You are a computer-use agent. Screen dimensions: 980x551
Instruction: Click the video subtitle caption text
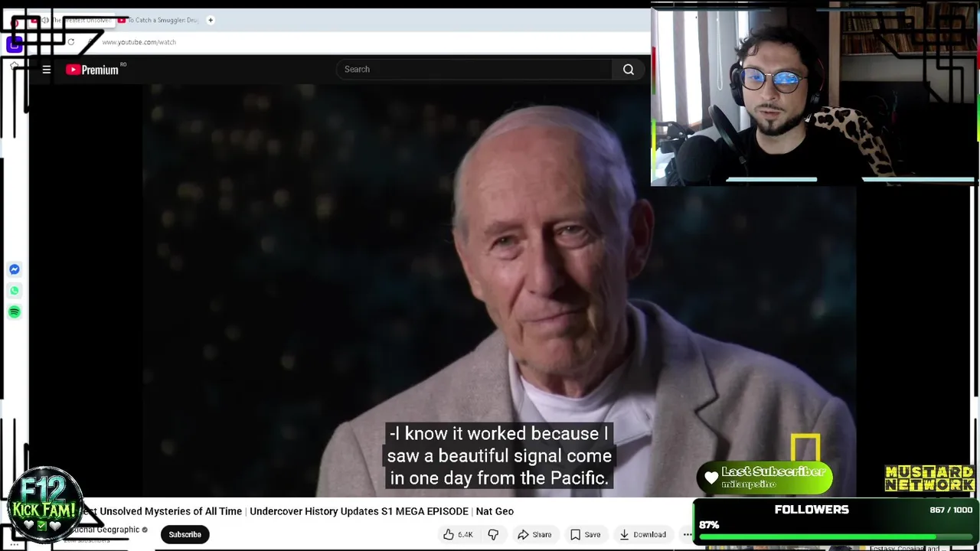coord(499,456)
